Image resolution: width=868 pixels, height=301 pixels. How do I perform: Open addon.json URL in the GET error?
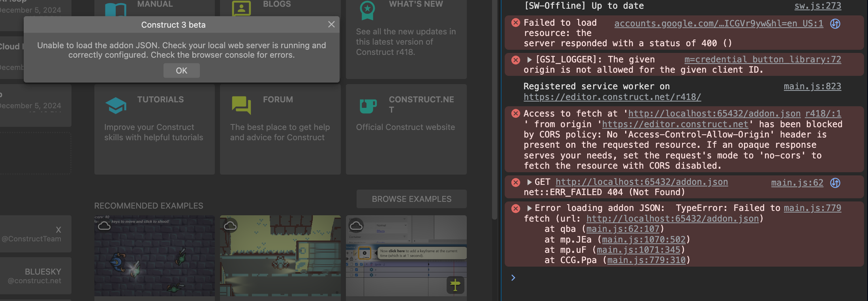pyautogui.click(x=642, y=182)
